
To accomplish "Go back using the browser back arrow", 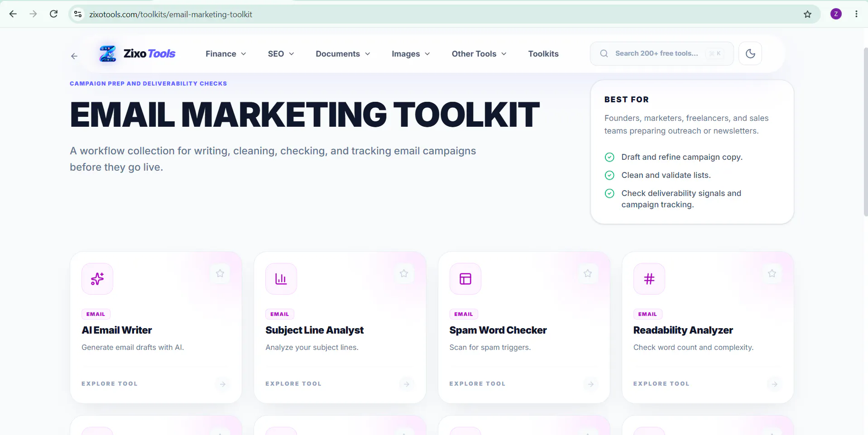I will tap(13, 14).
